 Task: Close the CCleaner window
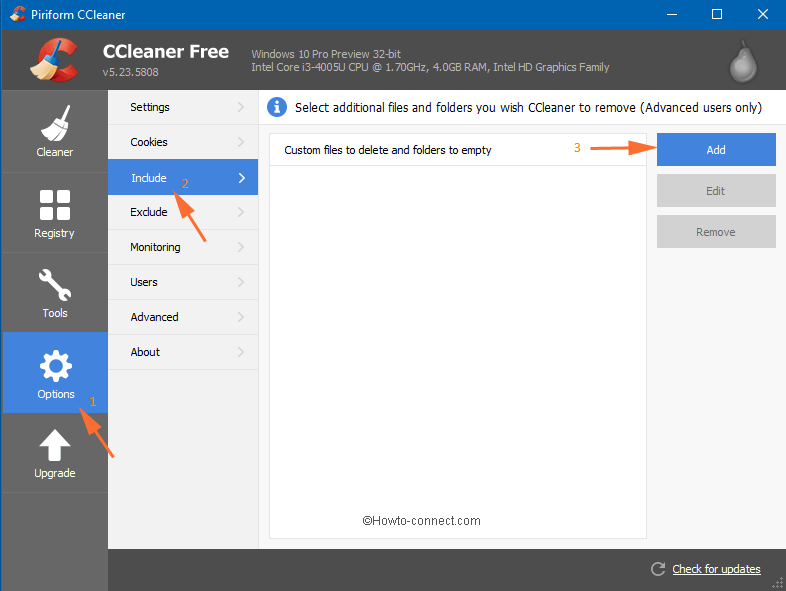[762, 14]
